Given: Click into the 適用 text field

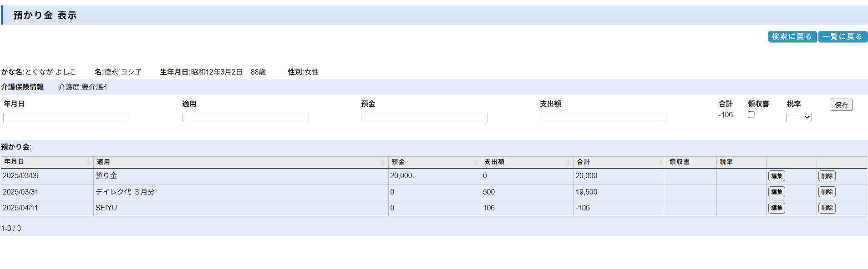Looking at the screenshot, I should coord(245,118).
